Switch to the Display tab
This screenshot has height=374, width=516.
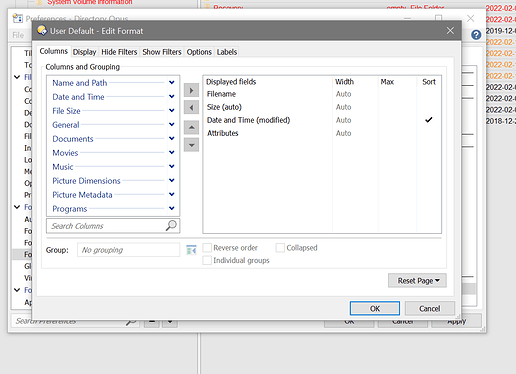coord(84,52)
